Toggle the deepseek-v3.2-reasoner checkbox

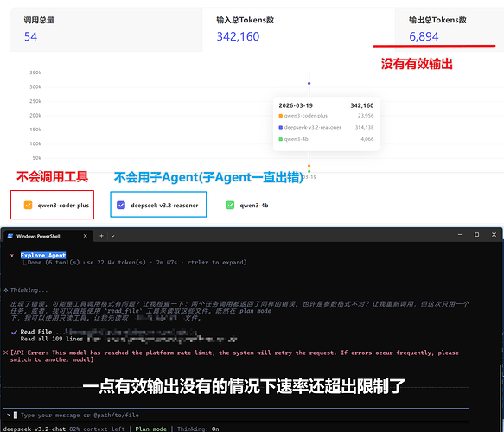pos(121,206)
